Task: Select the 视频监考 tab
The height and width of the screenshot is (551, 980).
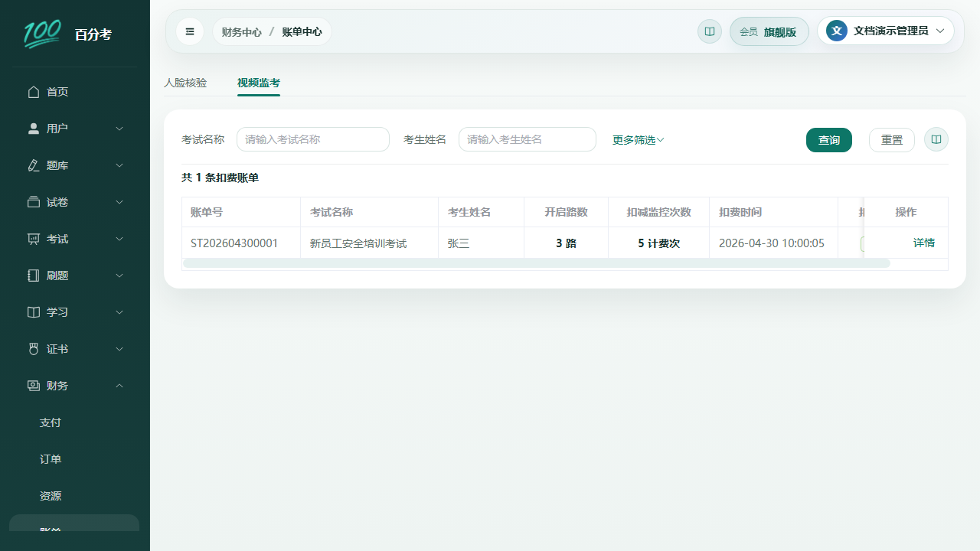Action: tap(259, 83)
